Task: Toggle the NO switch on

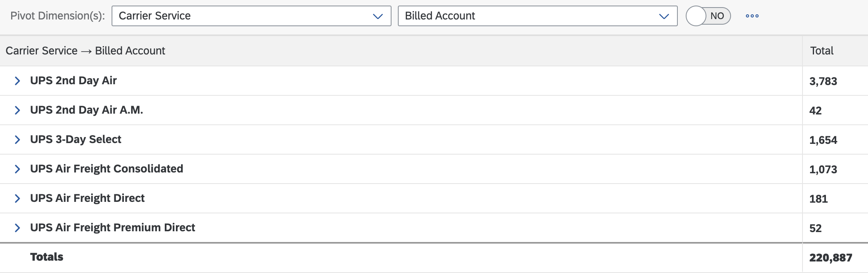Action: point(708,16)
